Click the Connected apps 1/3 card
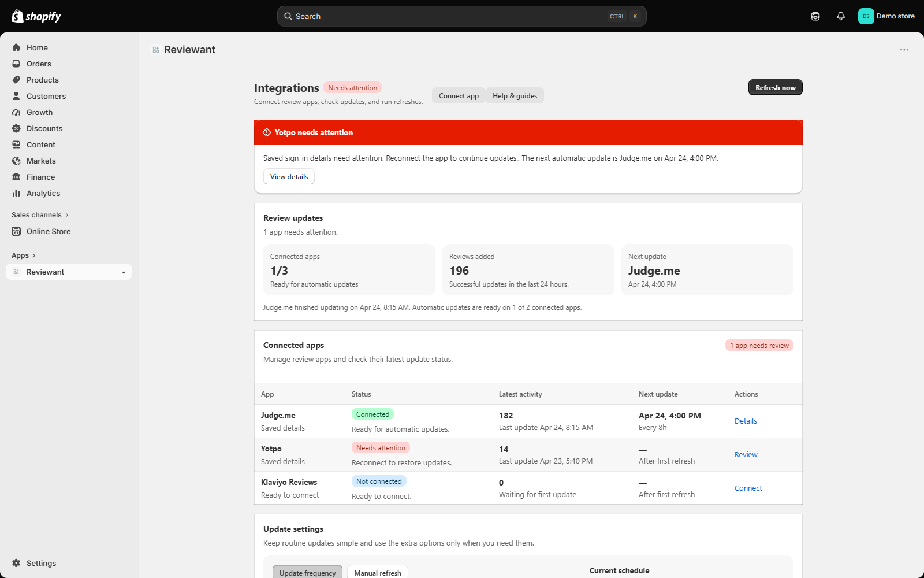This screenshot has height=578, width=924. click(x=349, y=270)
